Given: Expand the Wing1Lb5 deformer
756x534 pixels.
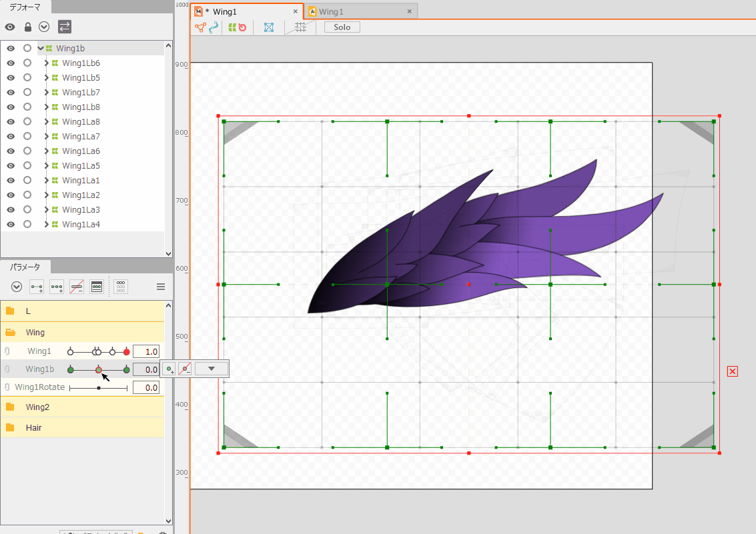Looking at the screenshot, I should point(46,77).
